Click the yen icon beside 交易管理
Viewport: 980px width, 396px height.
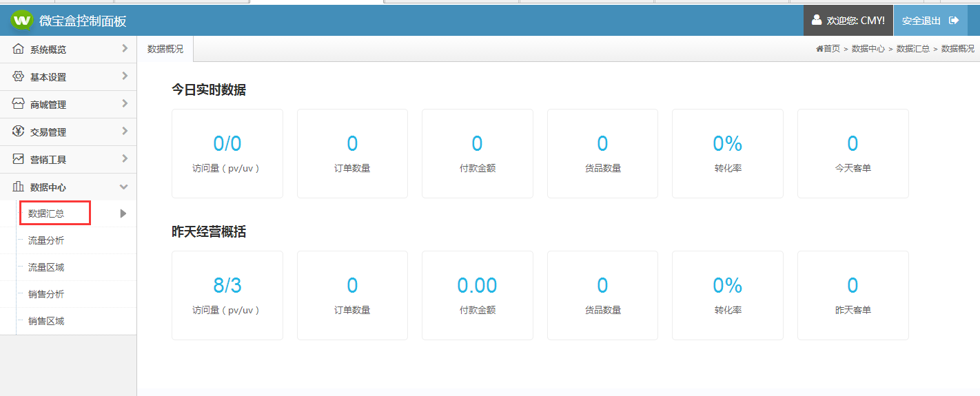click(19, 132)
